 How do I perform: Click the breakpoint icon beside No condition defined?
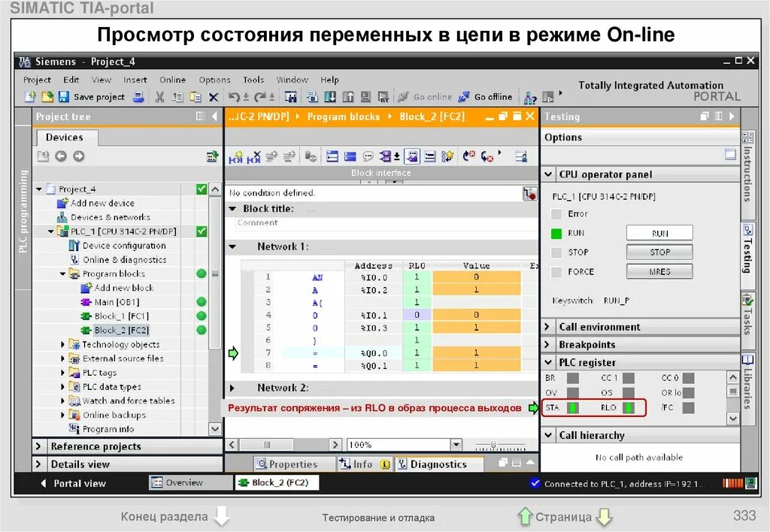529,193
